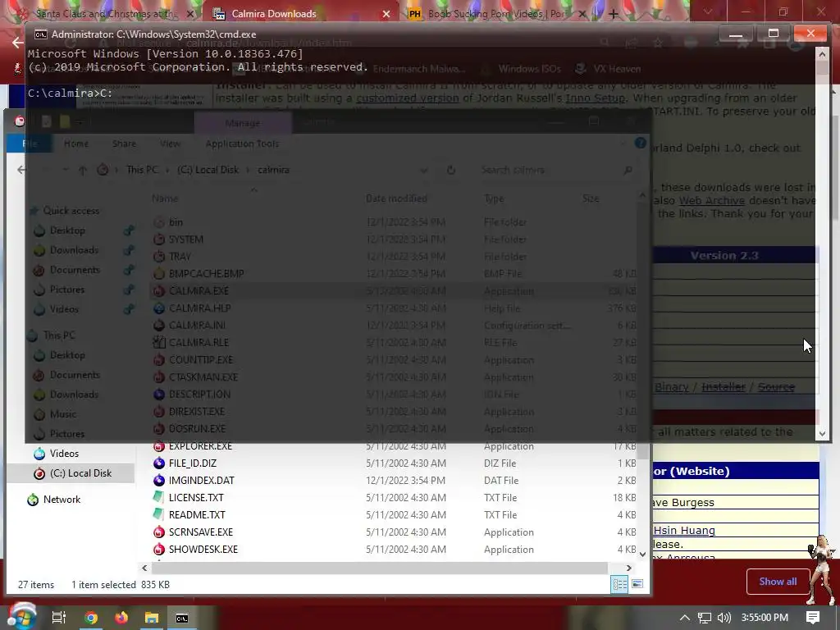Click the LICENSE.TXT file icon
This screenshot has height=630, width=840.
[158, 498]
